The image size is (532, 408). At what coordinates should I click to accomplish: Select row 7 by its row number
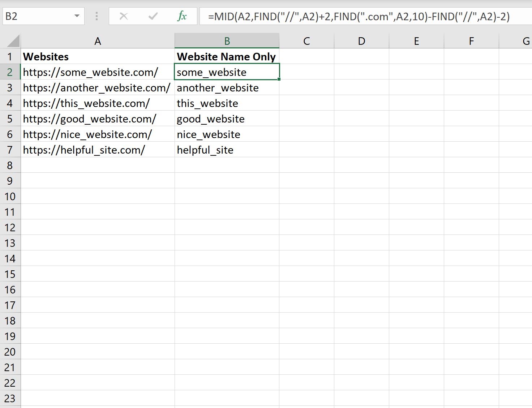point(10,150)
